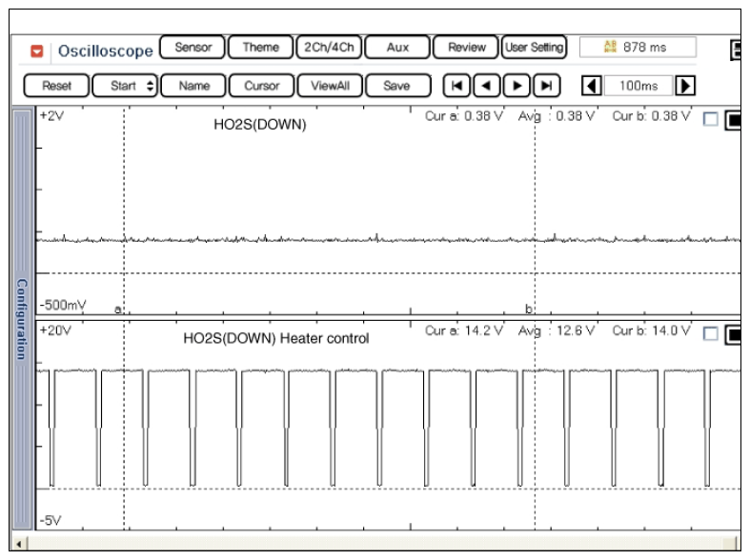Step forward one waveform frame
Image resolution: width=750 pixels, height=560 pixels.
(517, 86)
